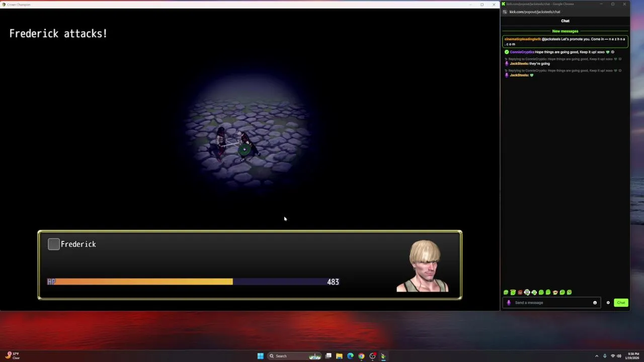Screen dimensions: 644x362
Task: Open Task View on the taskbar
Action: point(328,356)
